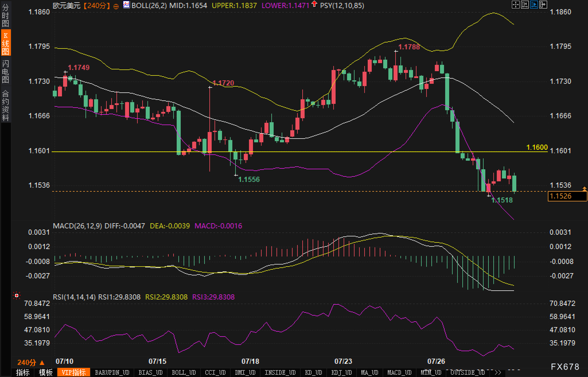Click the red sun icon beside RSI
This screenshot has width=588, height=377.
click(17, 296)
